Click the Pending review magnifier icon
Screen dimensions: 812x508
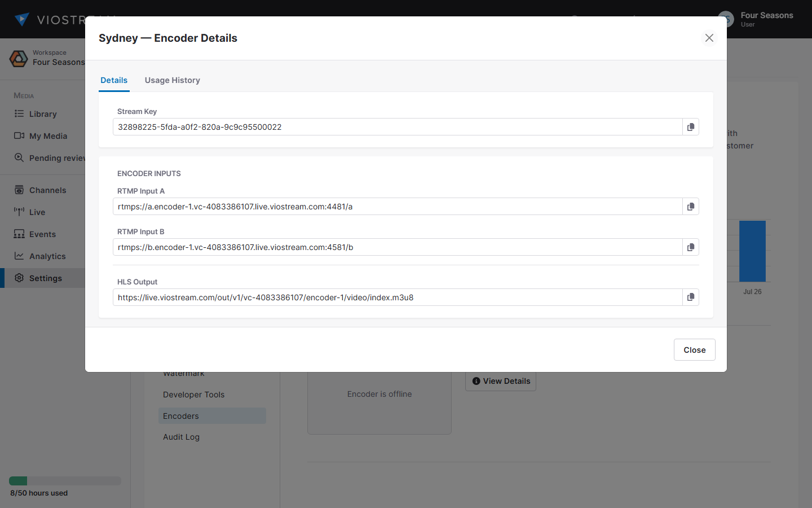click(19, 157)
